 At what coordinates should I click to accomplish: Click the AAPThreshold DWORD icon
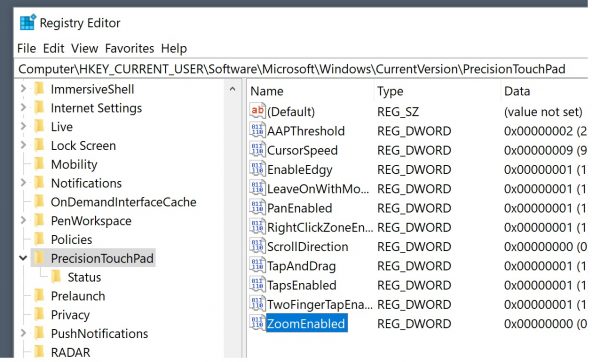tap(257, 130)
